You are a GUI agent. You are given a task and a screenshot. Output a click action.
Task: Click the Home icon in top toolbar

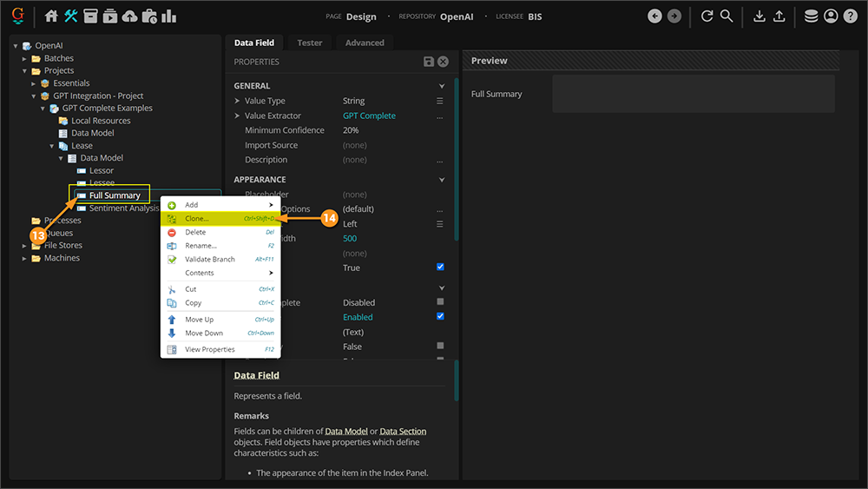click(x=51, y=17)
